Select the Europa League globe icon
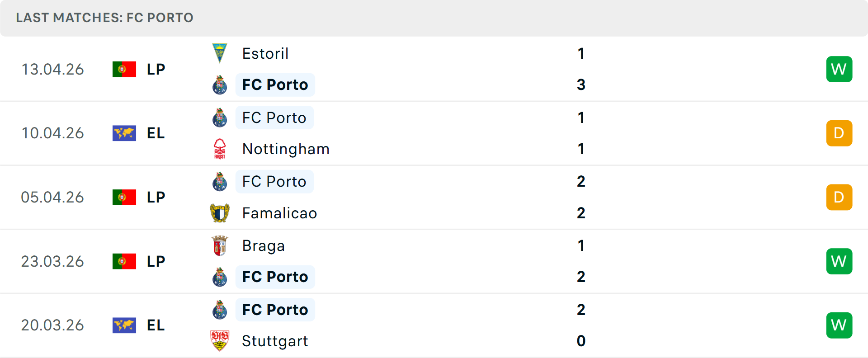The width and height of the screenshot is (868, 358). [124, 133]
